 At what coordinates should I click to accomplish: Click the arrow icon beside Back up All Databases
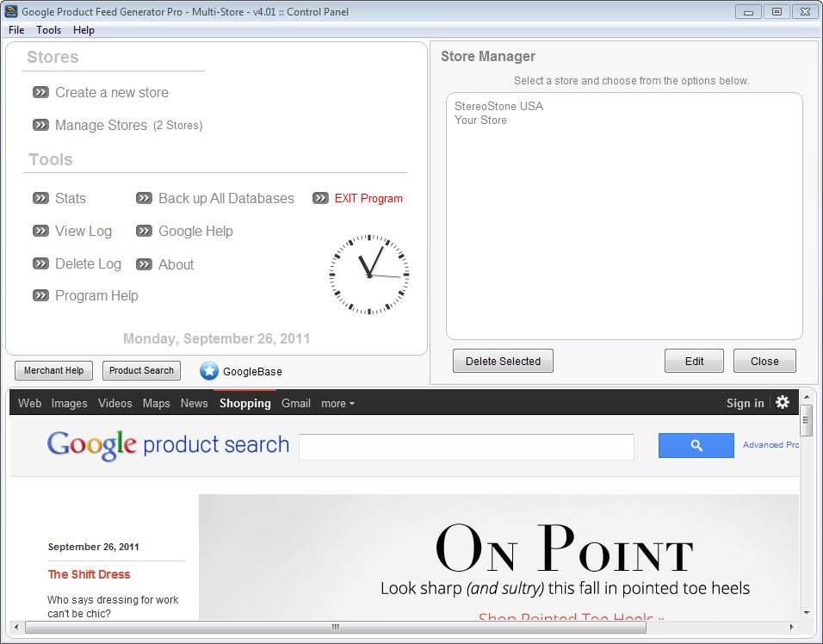click(144, 198)
